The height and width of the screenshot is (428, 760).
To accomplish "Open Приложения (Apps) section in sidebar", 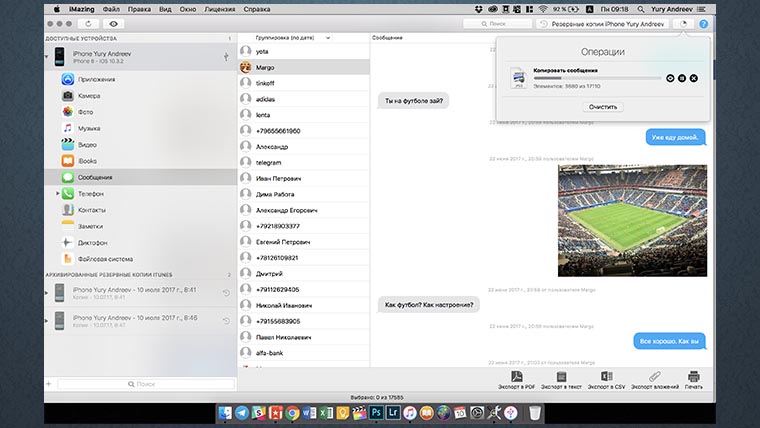I will tap(141, 79).
